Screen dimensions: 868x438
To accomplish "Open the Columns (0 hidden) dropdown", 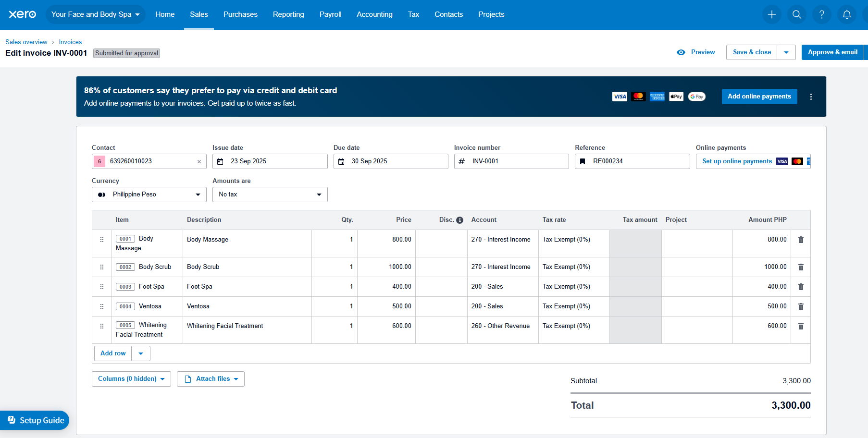I will tap(131, 379).
